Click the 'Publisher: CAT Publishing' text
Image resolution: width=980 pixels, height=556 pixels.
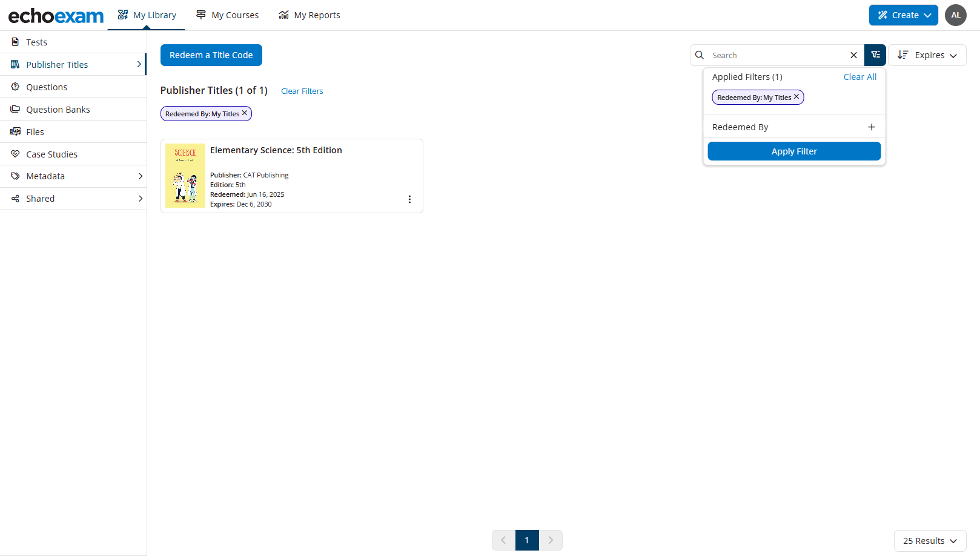pos(250,176)
